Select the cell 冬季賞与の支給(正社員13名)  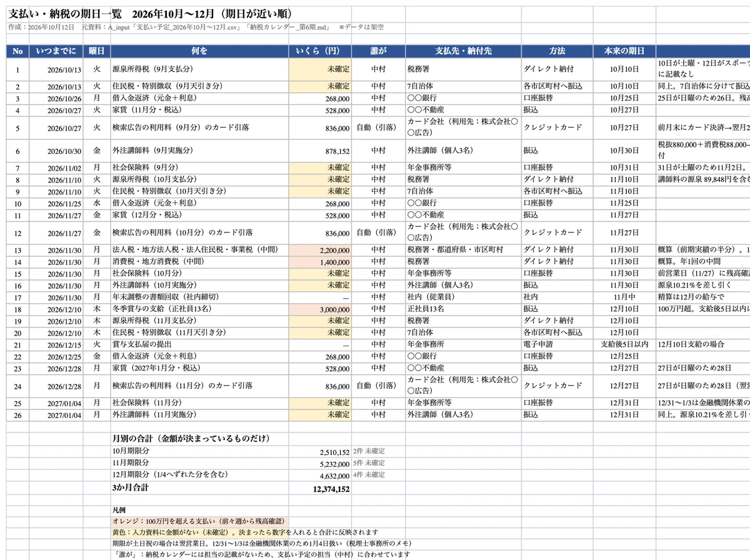tap(199, 309)
